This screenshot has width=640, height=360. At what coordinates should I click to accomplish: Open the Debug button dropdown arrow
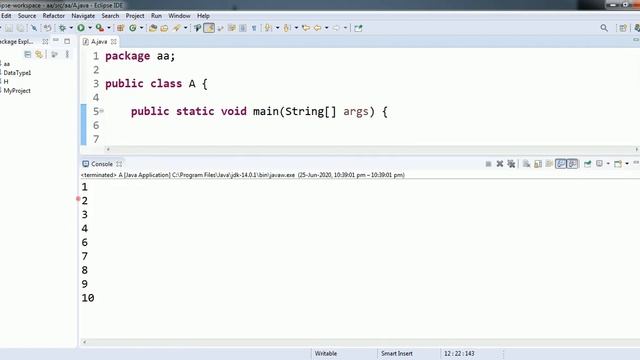coord(71,28)
